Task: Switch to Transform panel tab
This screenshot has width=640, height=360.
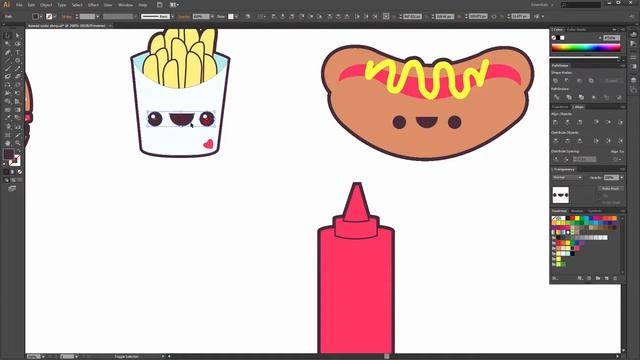Action: coord(560,107)
